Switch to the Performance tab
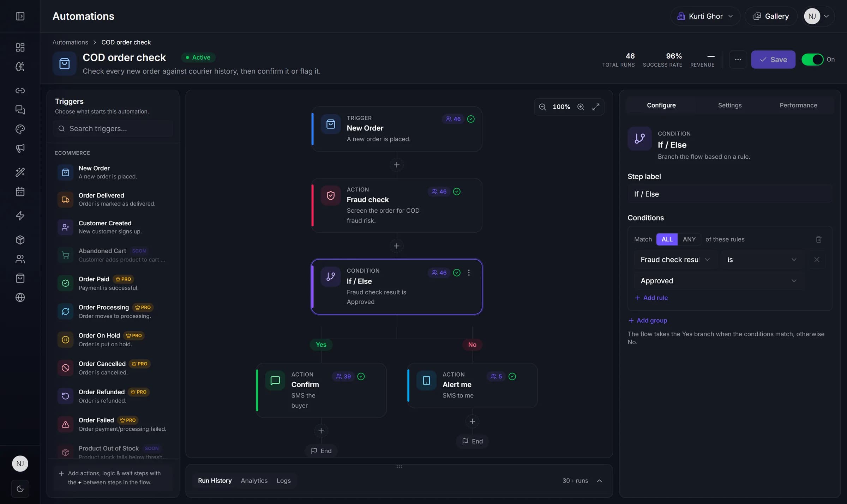 [x=798, y=105]
